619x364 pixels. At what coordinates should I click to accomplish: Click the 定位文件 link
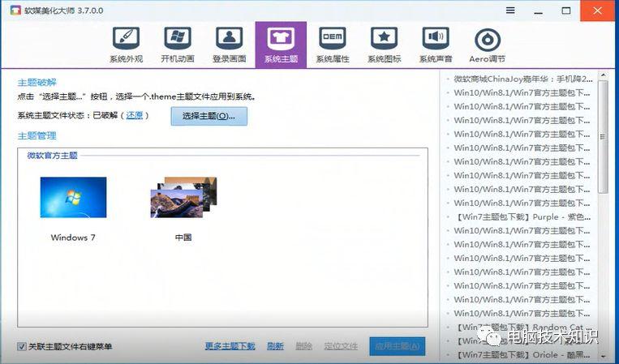pyautogui.click(x=341, y=346)
